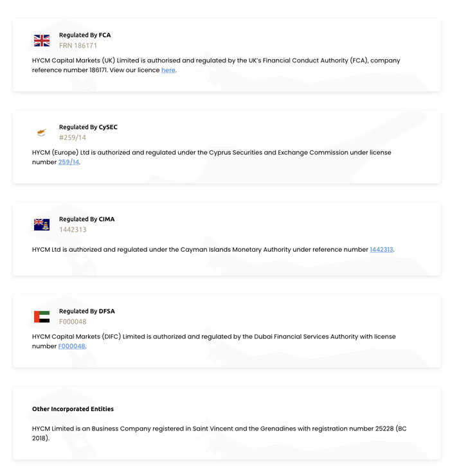Viewport: 450px width, 476px height.
Task: Click the 'Other Incorporated Entities' heading
Action: 73,409
